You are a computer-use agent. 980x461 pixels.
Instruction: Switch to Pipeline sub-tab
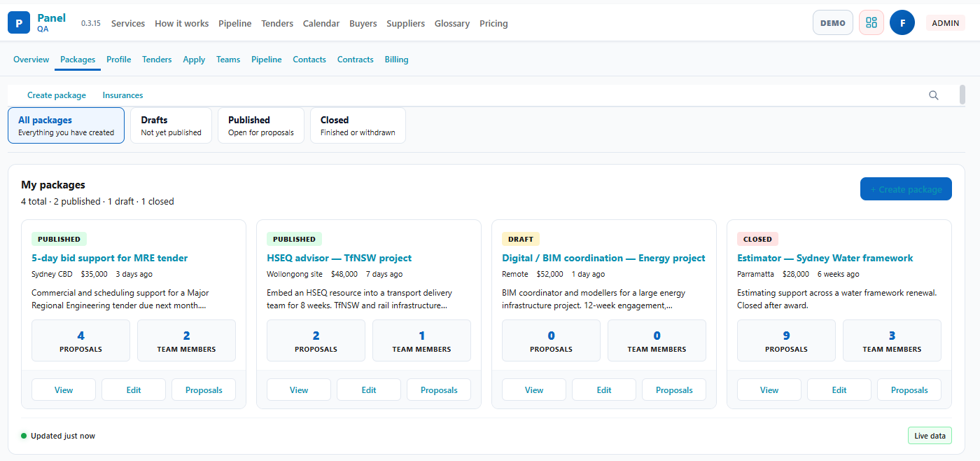click(267, 60)
